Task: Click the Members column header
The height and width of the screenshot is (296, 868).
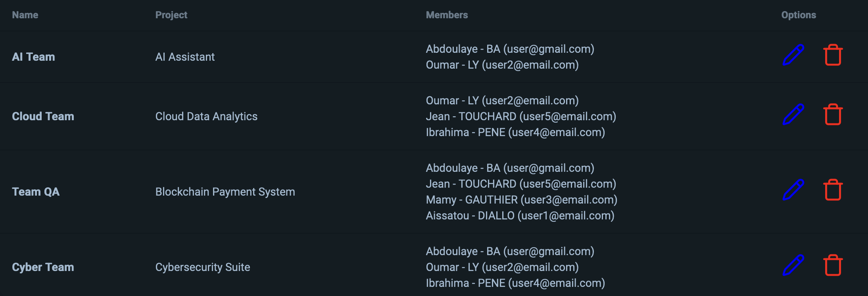Action: (447, 15)
